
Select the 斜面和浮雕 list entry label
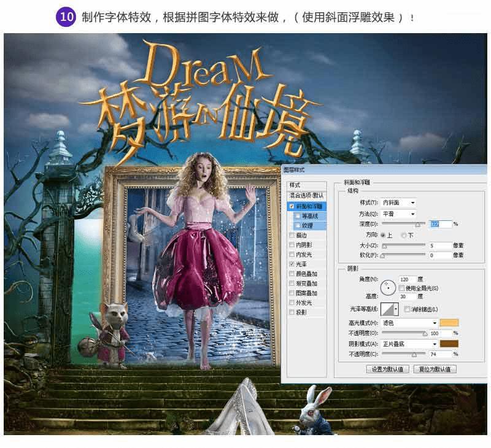(309, 206)
